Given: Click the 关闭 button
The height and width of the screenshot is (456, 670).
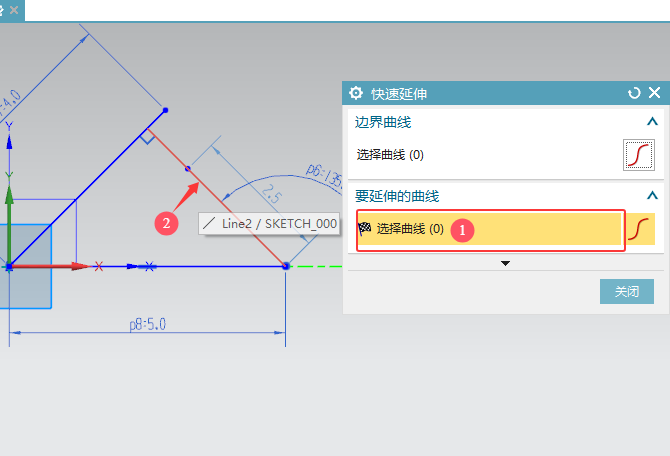Looking at the screenshot, I should point(626,291).
